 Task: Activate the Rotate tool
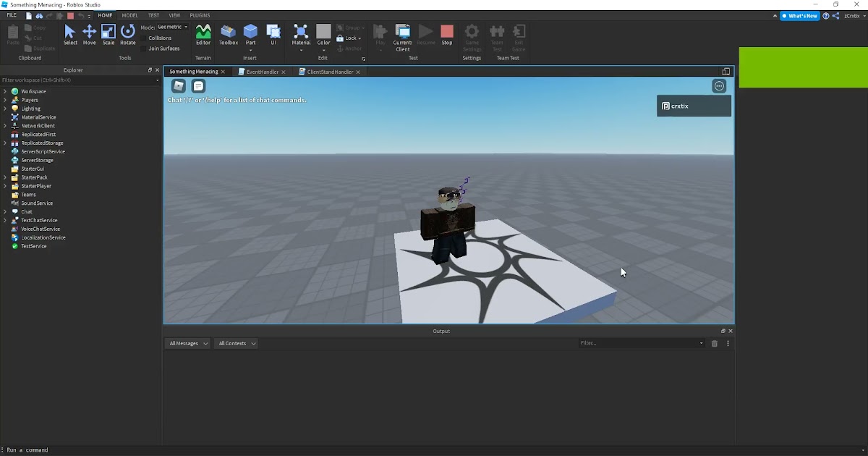[x=128, y=35]
